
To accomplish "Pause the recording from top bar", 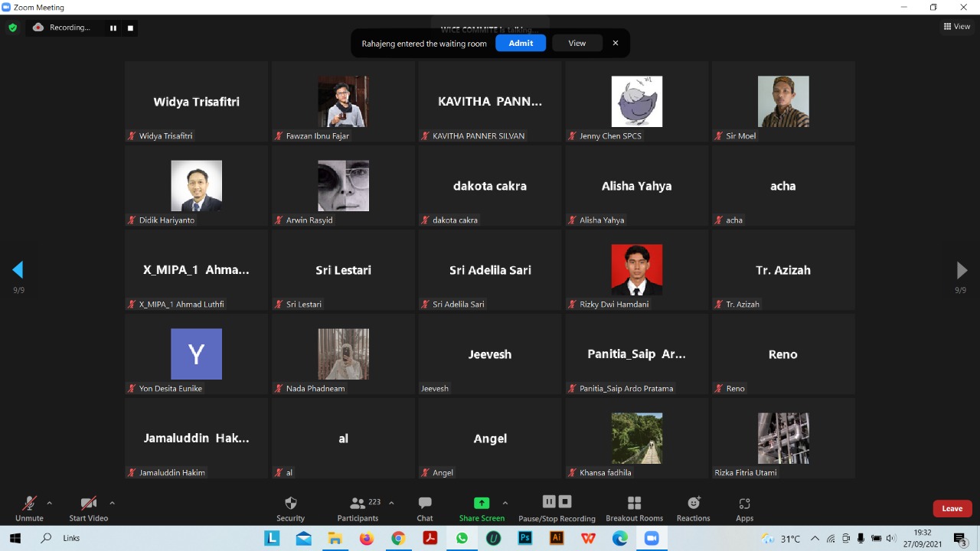I will click(x=113, y=28).
